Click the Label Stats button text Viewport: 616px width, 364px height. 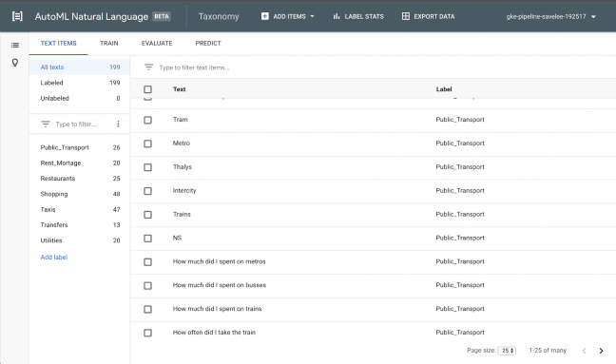click(x=364, y=16)
